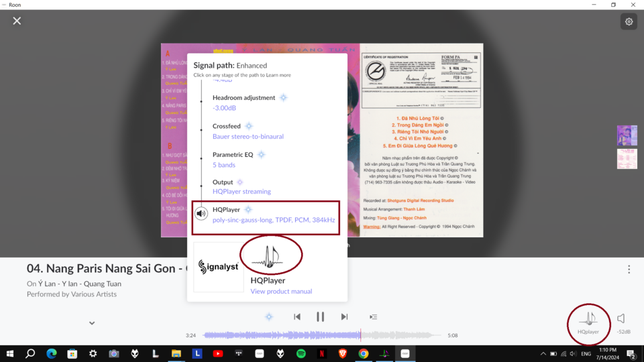Click the Crossfeed stage label
The height and width of the screenshot is (362, 644).
[x=227, y=126]
